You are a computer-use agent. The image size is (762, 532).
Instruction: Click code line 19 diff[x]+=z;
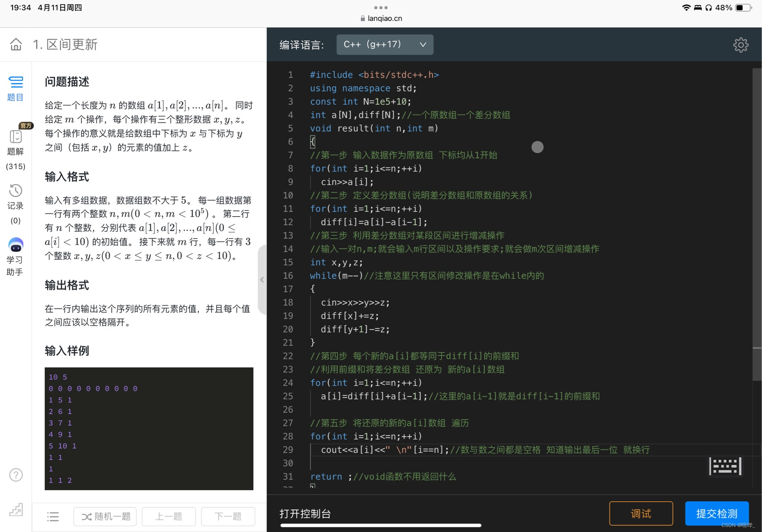[x=350, y=316]
